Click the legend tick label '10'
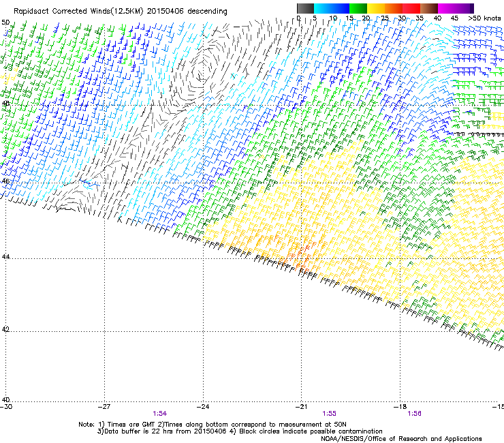This screenshot has width=504, height=443. (x=333, y=18)
